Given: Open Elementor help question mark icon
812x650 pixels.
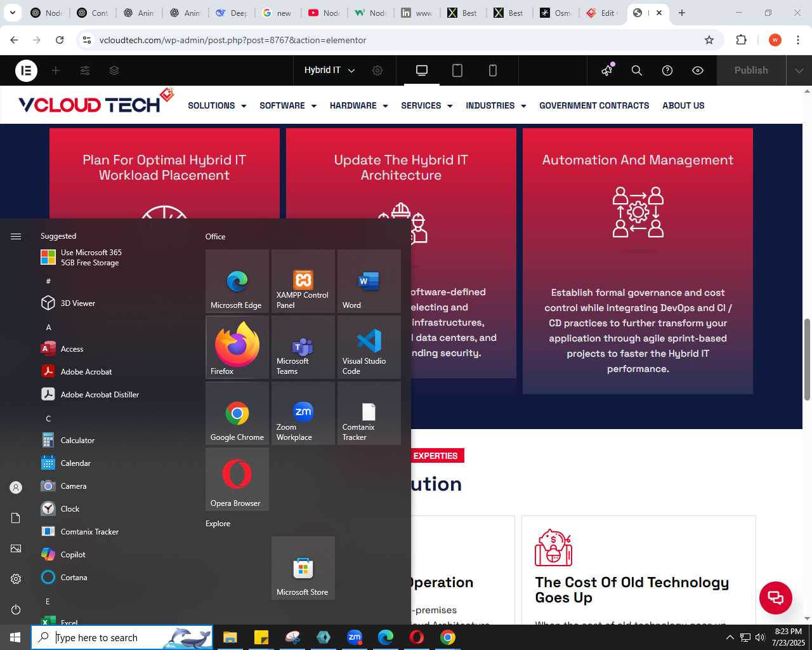Looking at the screenshot, I should point(667,70).
